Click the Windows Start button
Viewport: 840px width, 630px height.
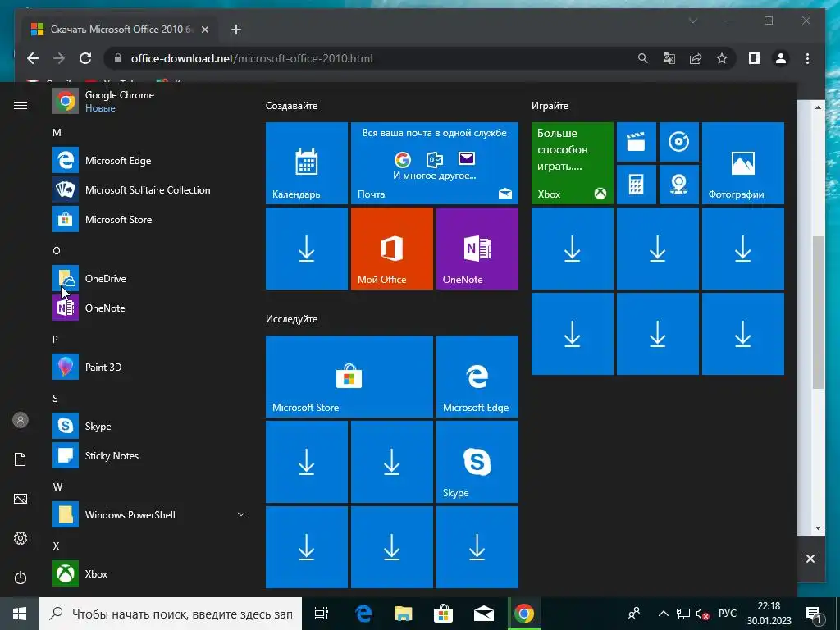pos(20,614)
